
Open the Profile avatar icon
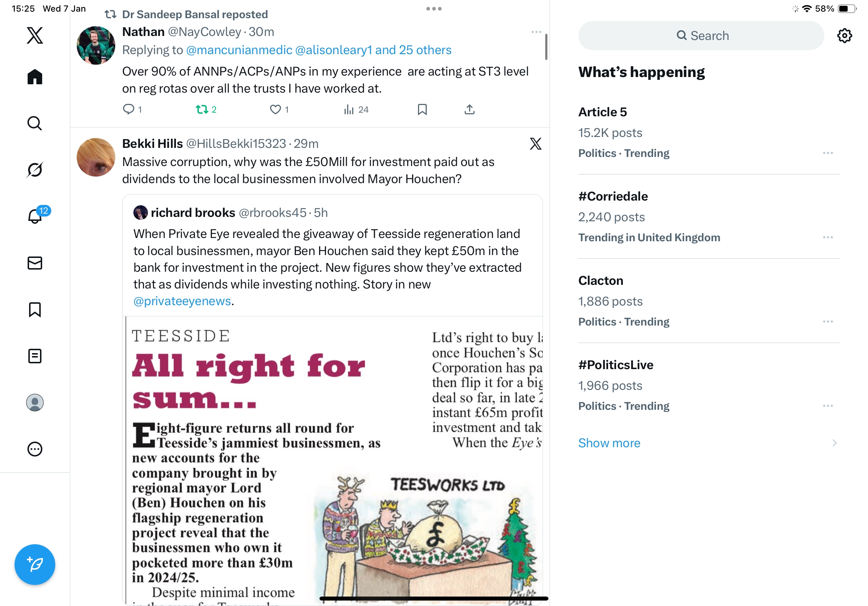point(35,402)
